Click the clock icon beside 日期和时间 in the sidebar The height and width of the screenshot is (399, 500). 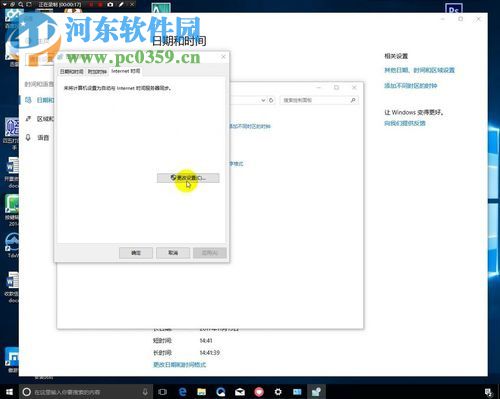pos(28,100)
